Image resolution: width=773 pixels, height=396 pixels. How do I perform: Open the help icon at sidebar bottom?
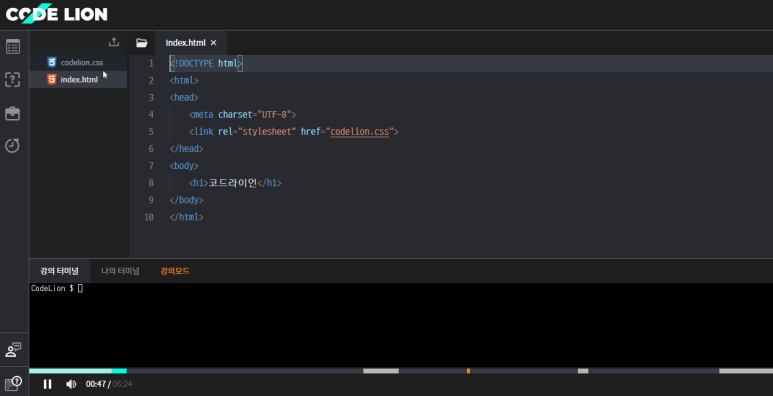(x=13, y=383)
